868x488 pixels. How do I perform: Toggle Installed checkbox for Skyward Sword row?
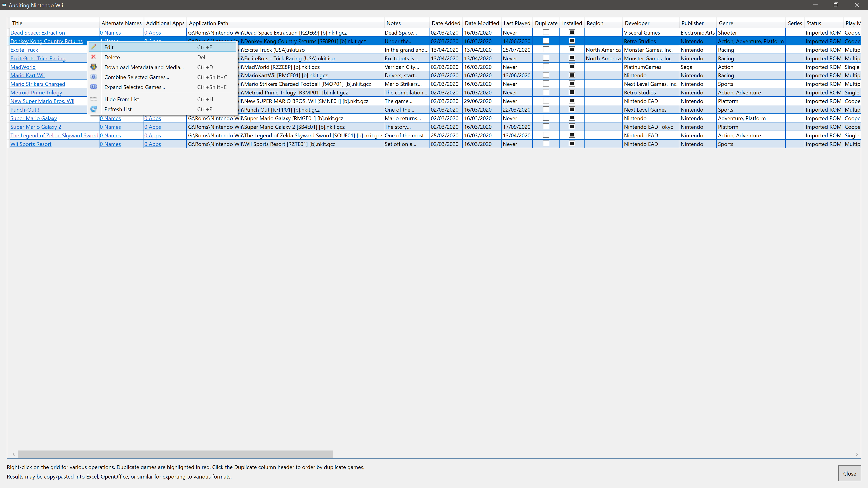[572, 135]
